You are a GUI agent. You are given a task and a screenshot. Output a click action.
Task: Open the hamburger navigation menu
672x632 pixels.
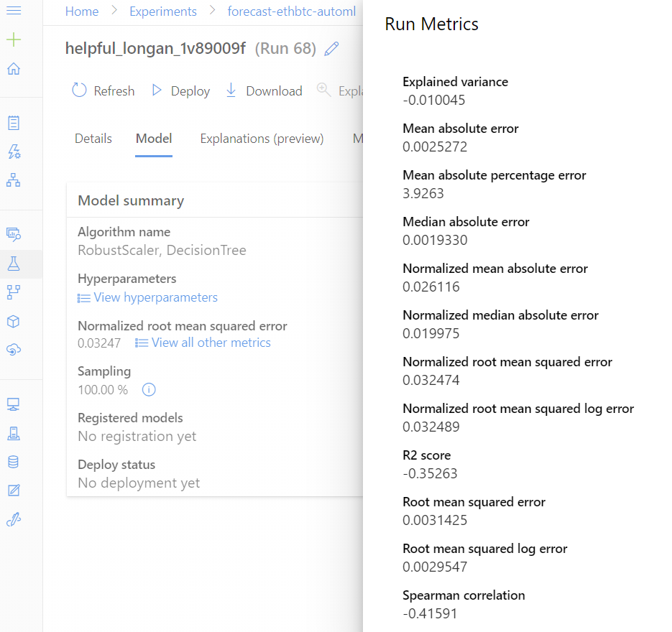pos(14,11)
